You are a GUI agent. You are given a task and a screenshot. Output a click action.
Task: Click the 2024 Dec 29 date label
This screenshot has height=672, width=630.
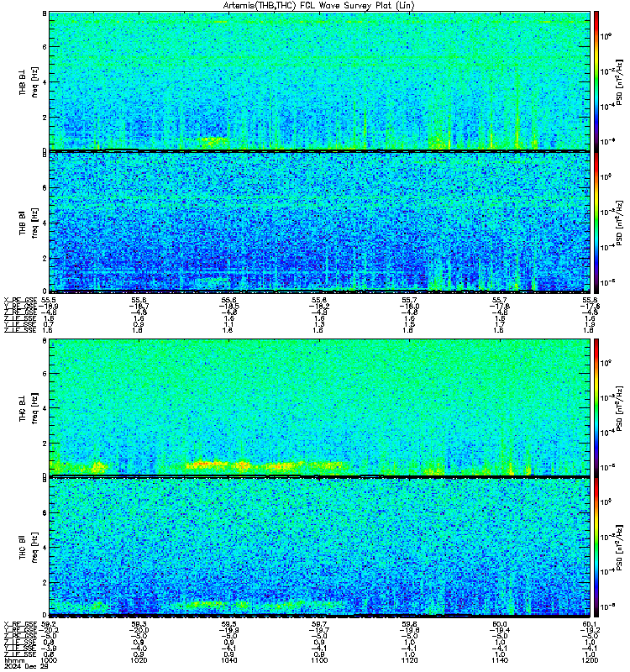27,666
